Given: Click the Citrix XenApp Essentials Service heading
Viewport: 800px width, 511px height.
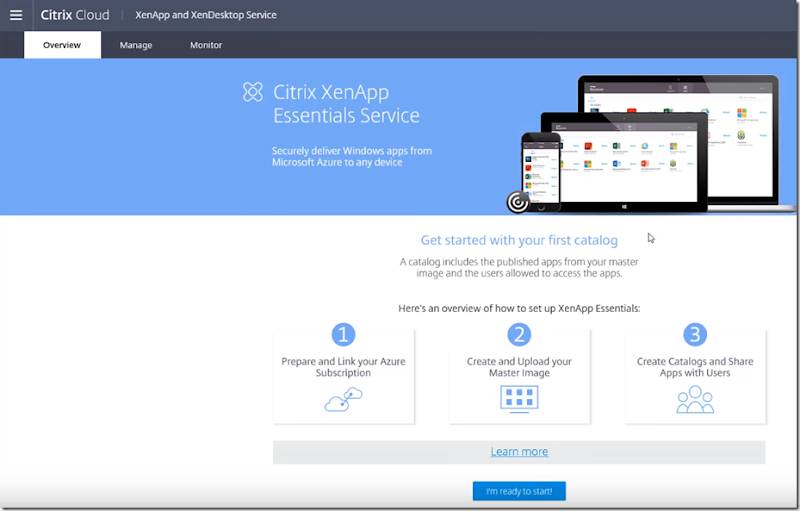Looking at the screenshot, I should coord(346,104).
